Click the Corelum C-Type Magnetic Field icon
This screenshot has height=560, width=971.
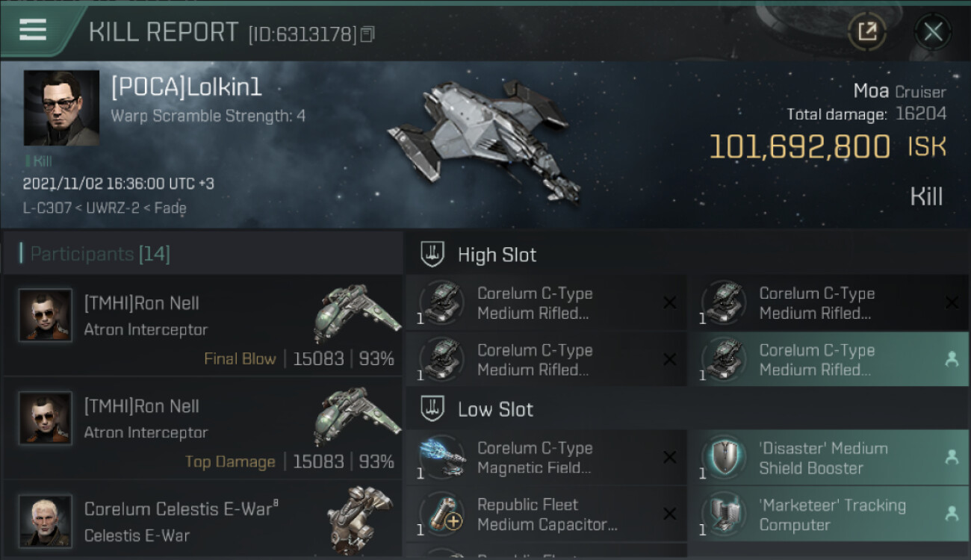point(442,458)
